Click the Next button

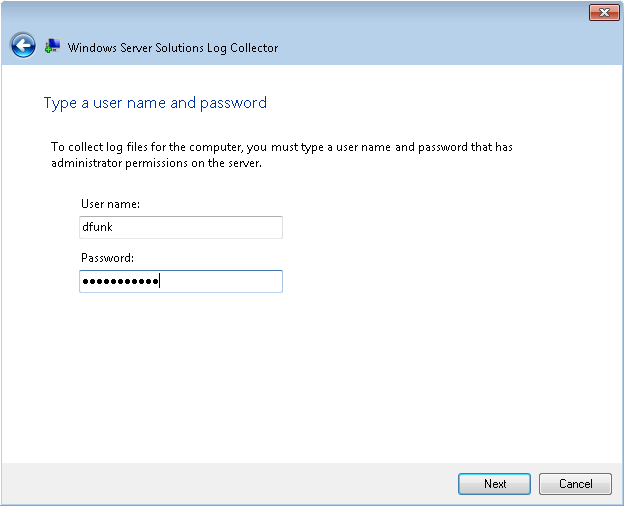click(x=494, y=484)
